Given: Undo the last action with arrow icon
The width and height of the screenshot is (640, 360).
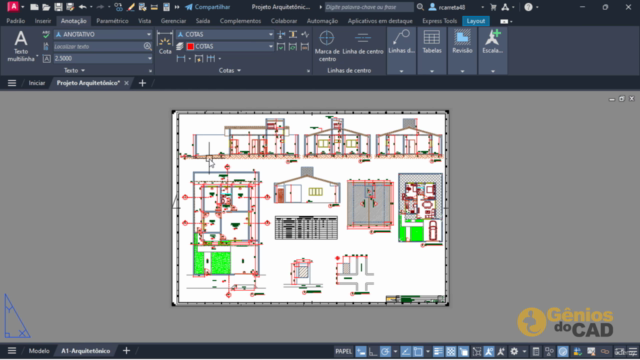Looking at the screenshot, I should coord(83,7).
